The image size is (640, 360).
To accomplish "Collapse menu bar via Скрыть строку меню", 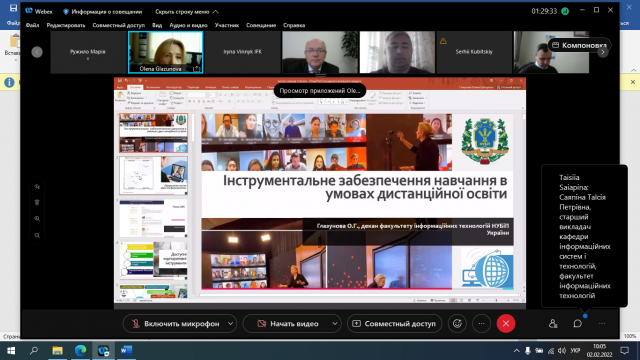I will coord(187,11).
